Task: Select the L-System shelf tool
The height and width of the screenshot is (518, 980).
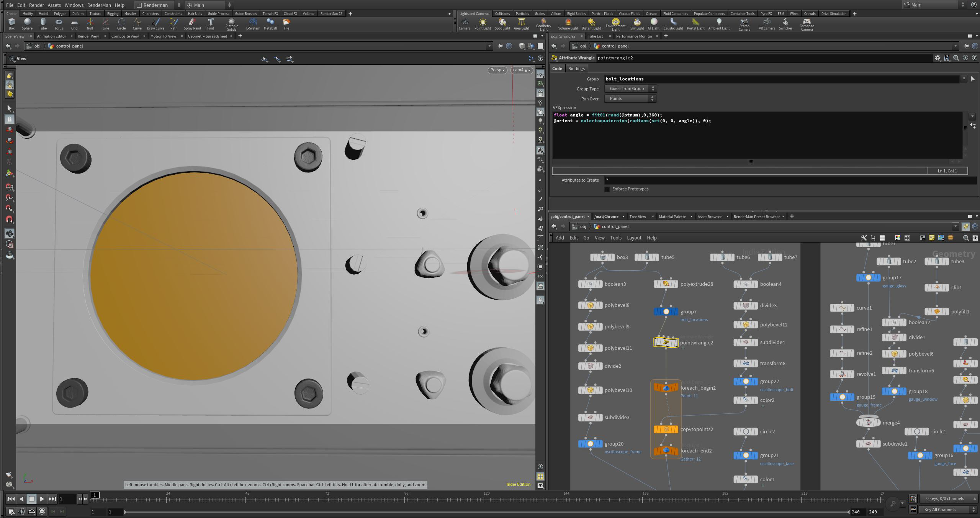Action: click(253, 24)
